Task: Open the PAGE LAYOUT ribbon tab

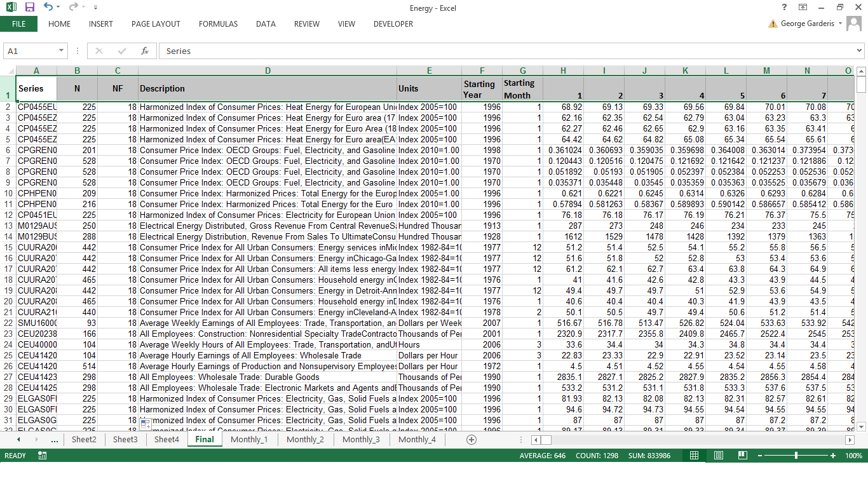Action: tap(156, 24)
